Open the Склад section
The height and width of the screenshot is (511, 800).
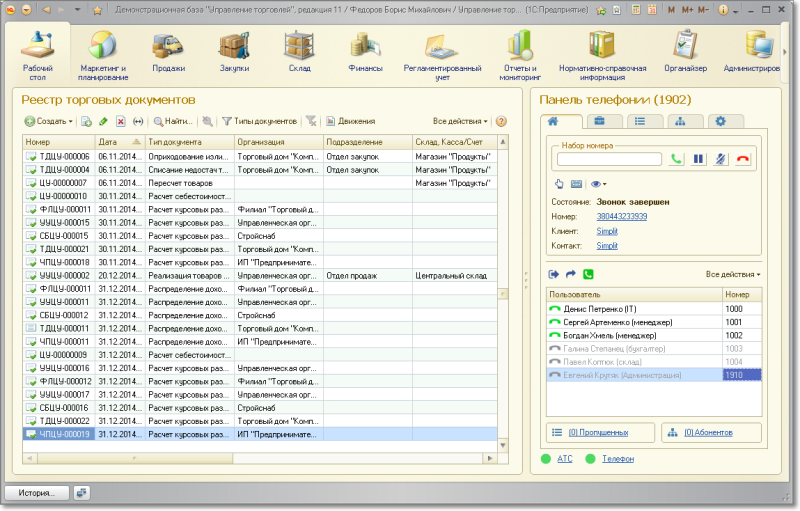pos(298,52)
